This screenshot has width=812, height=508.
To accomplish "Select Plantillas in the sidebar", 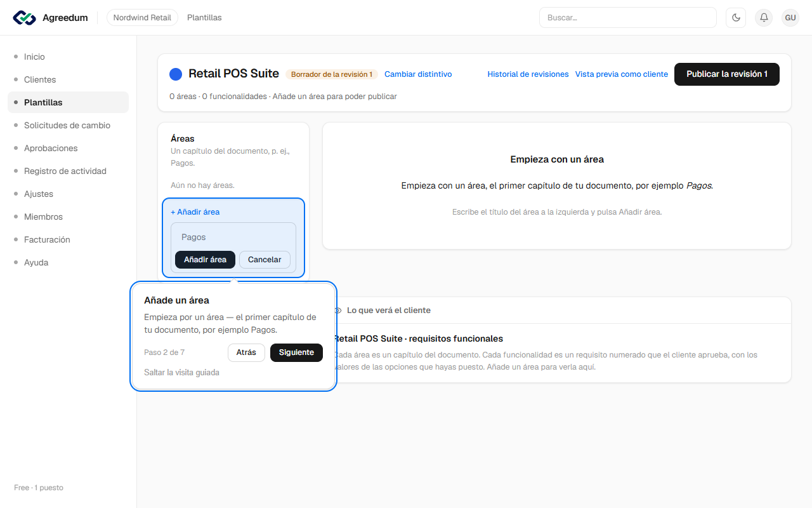I will [x=68, y=102].
